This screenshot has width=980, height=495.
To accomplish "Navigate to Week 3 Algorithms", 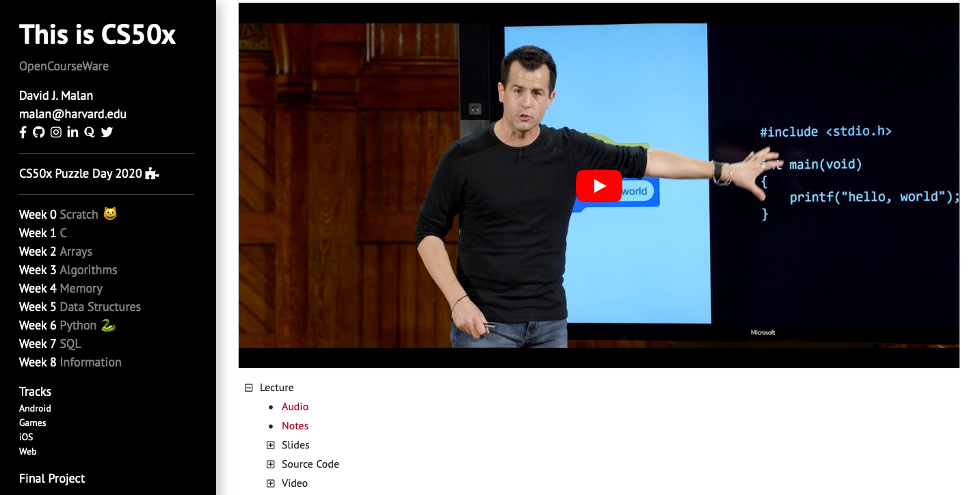I will (68, 270).
